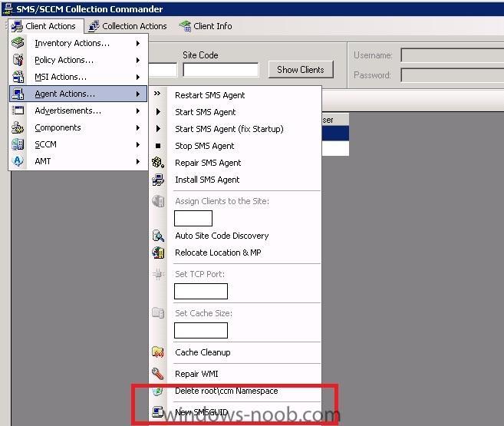This screenshot has width=504, height=426.
Task: Click the SCCM menu icon
Action: 18,144
